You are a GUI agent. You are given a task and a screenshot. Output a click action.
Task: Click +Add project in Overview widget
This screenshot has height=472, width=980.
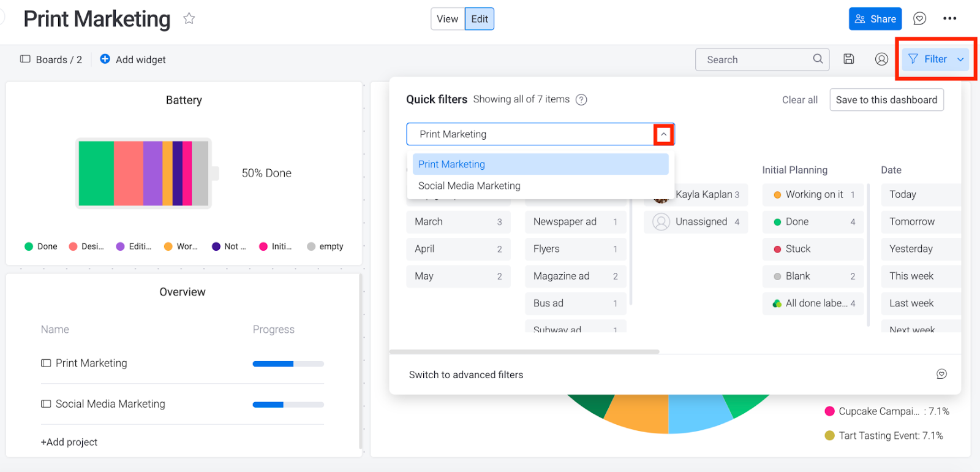(x=69, y=442)
